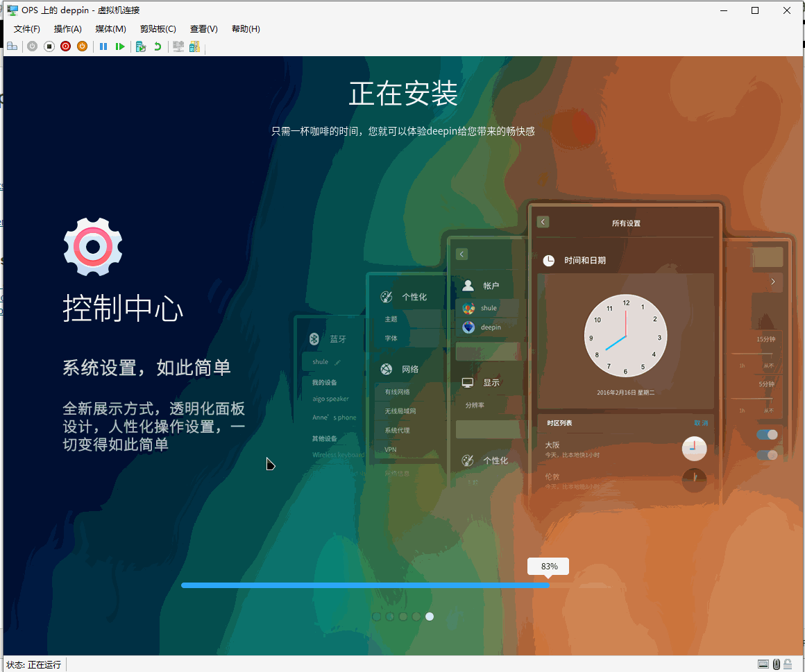This screenshot has width=805, height=672.
Task: Turn off the VM with the black square icon
Action: (x=49, y=46)
